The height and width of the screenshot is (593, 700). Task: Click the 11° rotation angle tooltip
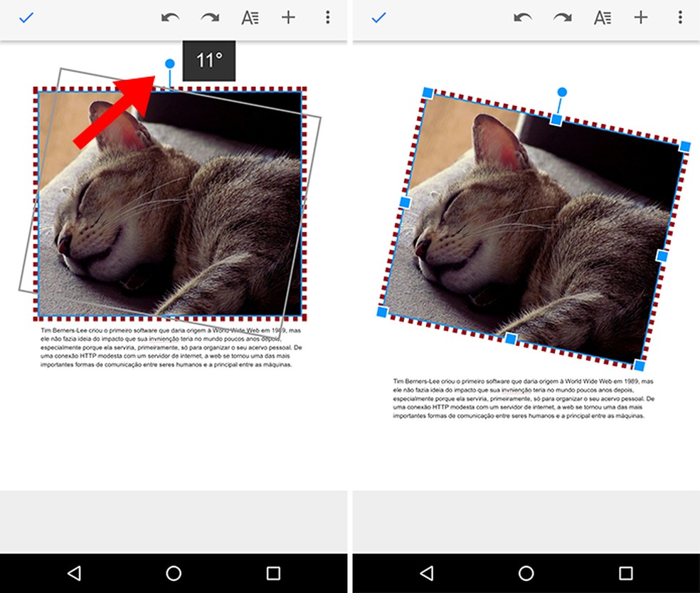pyautogui.click(x=209, y=61)
